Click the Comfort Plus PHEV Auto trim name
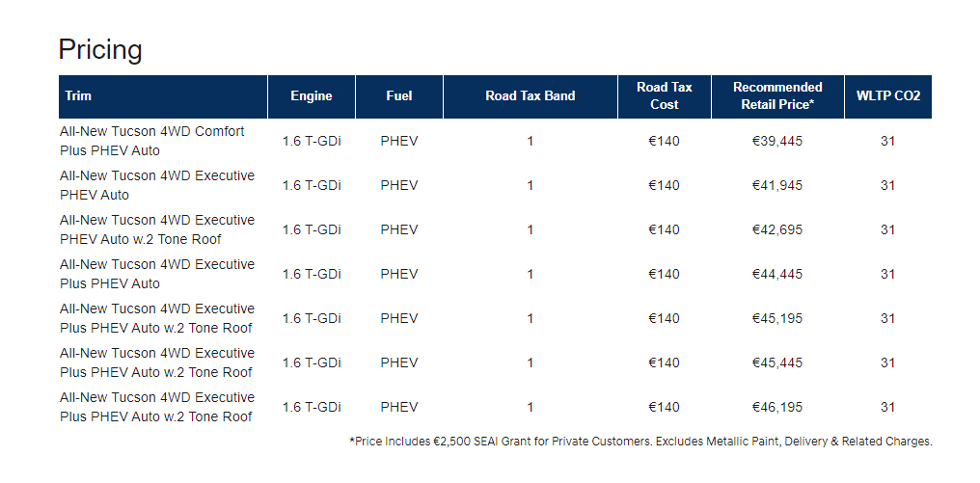This screenshot has height=483, width=980. tap(152, 141)
